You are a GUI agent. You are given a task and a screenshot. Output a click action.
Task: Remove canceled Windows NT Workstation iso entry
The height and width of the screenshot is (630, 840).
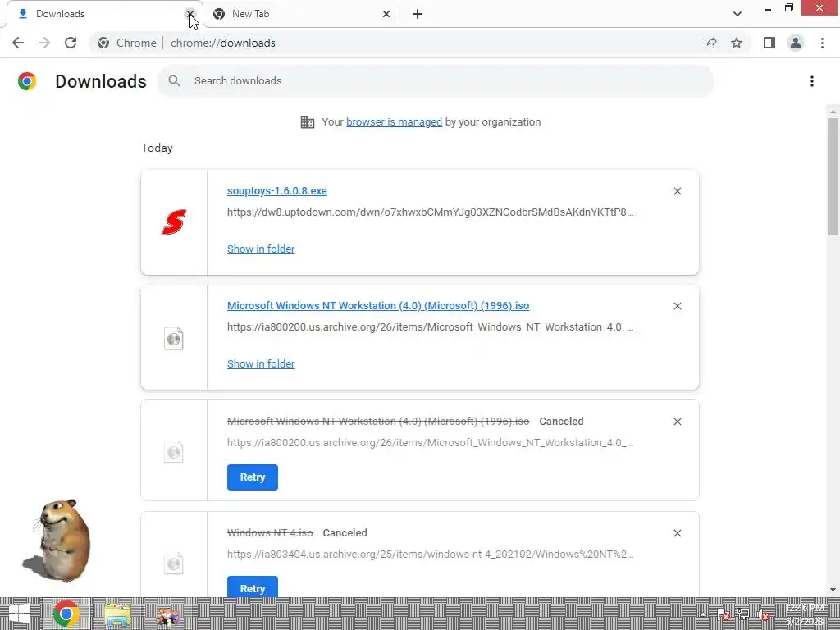tap(677, 422)
